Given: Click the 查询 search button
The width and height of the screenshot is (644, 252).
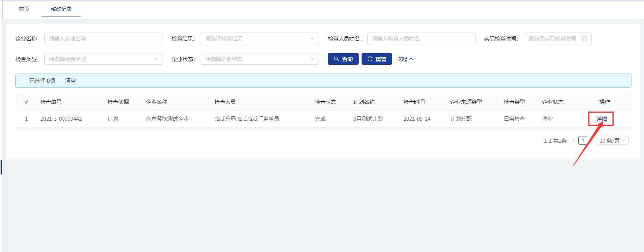Looking at the screenshot, I should point(343,59).
